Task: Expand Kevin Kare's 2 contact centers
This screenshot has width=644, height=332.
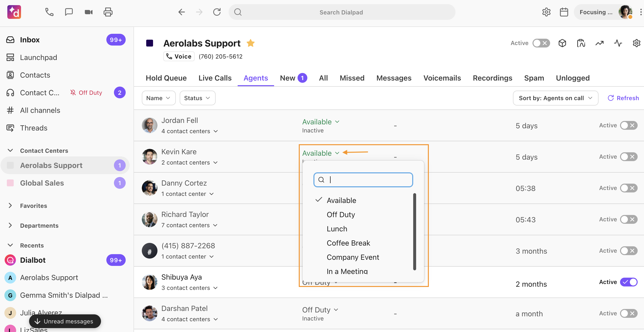Action: coord(189,163)
